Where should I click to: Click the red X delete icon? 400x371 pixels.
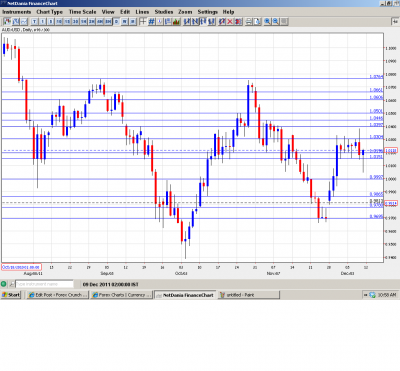tap(230, 22)
